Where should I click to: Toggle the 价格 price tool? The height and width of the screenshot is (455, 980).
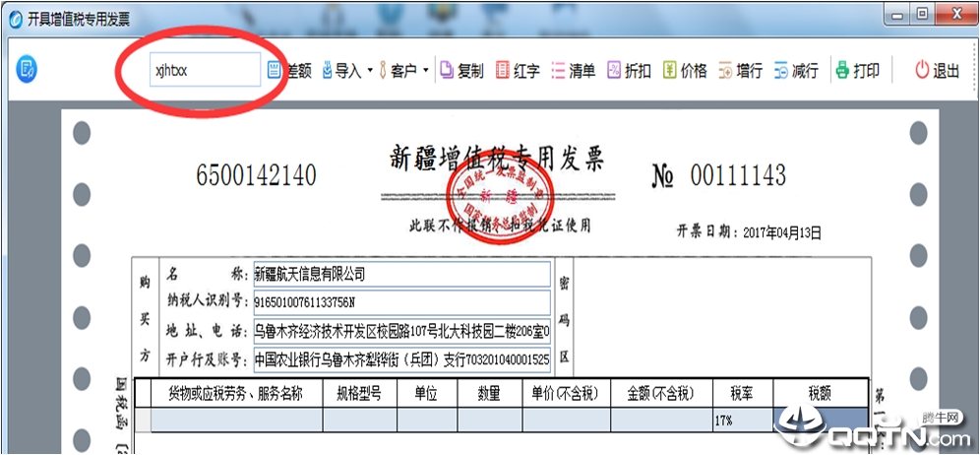(x=685, y=70)
